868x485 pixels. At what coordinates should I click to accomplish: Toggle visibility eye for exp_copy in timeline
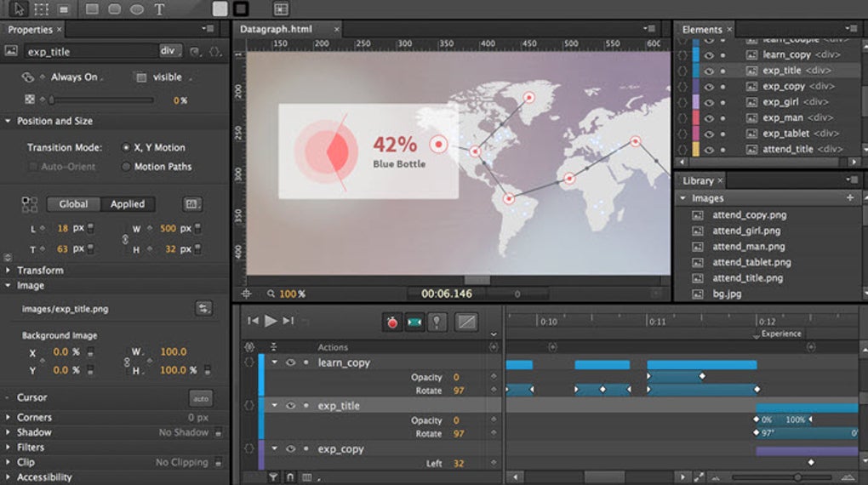290,449
